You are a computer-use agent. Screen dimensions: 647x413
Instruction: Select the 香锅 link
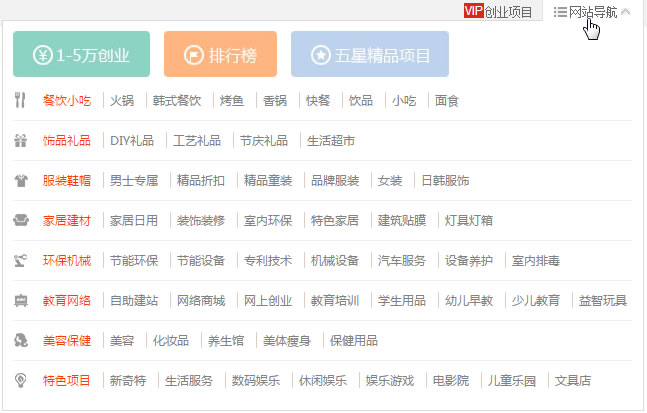[275, 100]
